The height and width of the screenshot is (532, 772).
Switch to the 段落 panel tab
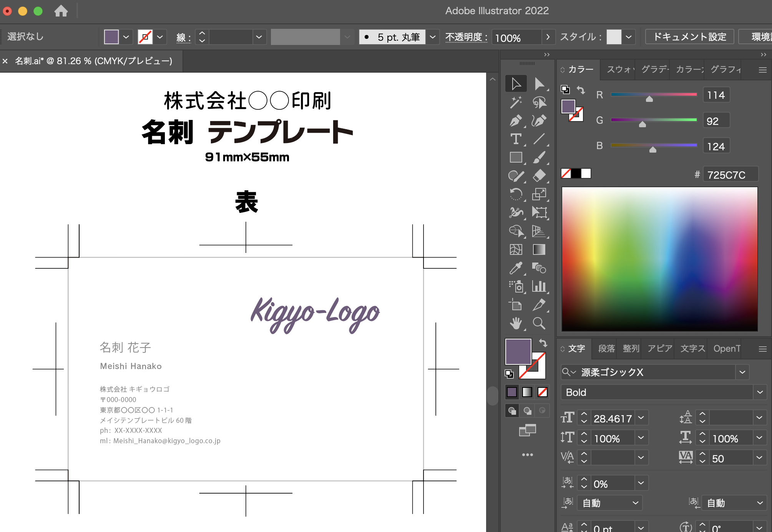point(606,349)
